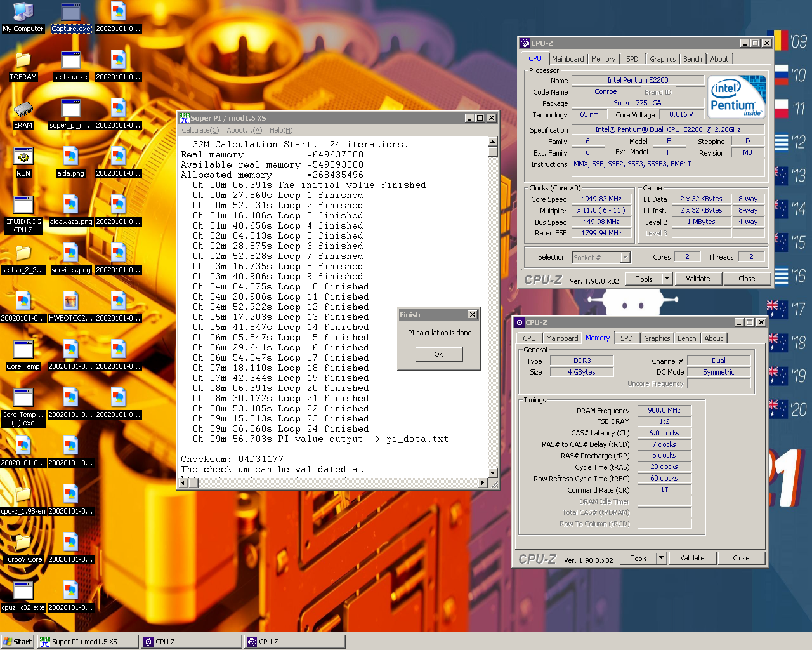Viewport: 812px width, 650px height.
Task: Open the Calculate menu in Super PI
Action: tap(200, 130)
